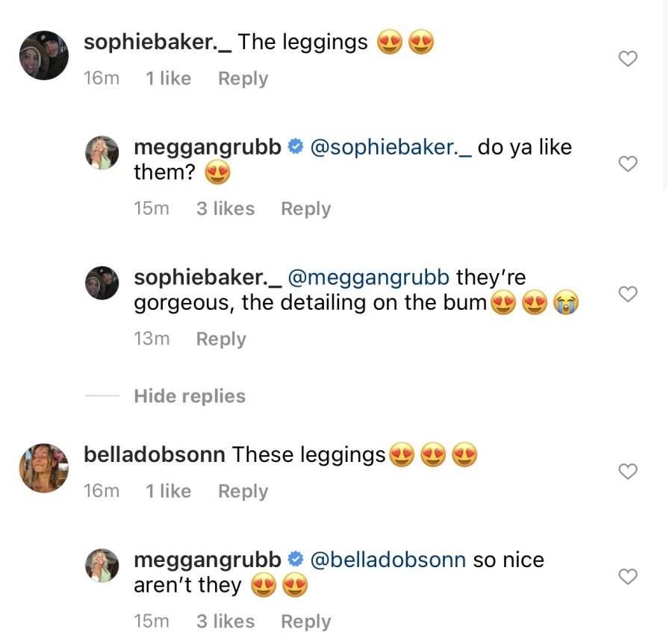View '1 like' on belladobsonn's comment
672x644 pixels.
(169, 492)
